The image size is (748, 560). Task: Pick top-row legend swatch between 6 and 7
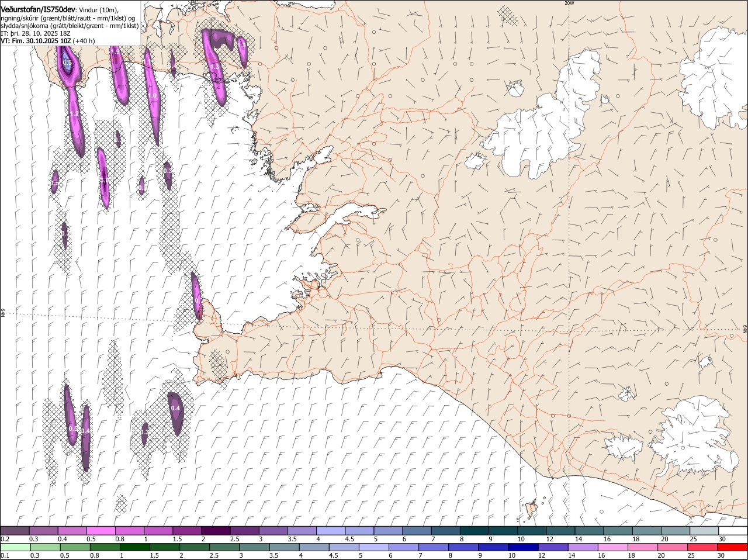tap(417, 530)
